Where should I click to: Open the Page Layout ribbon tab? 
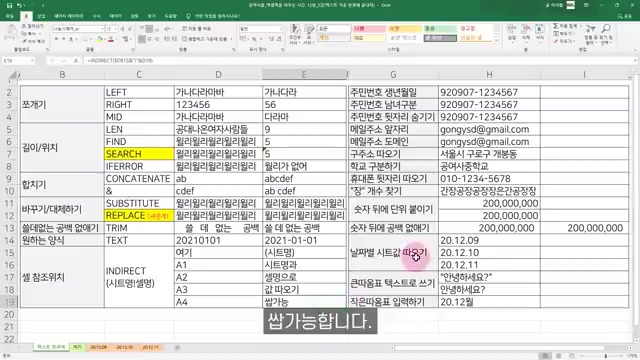point(69,16)
